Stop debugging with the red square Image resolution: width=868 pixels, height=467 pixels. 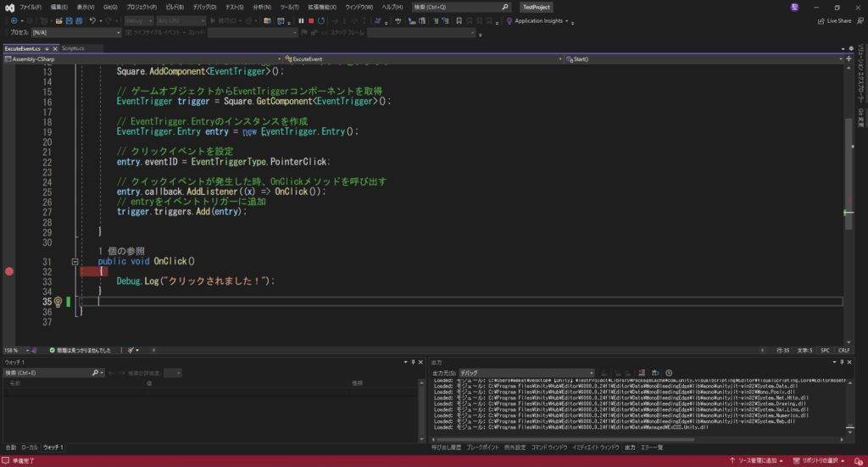[x=311, y=21]
